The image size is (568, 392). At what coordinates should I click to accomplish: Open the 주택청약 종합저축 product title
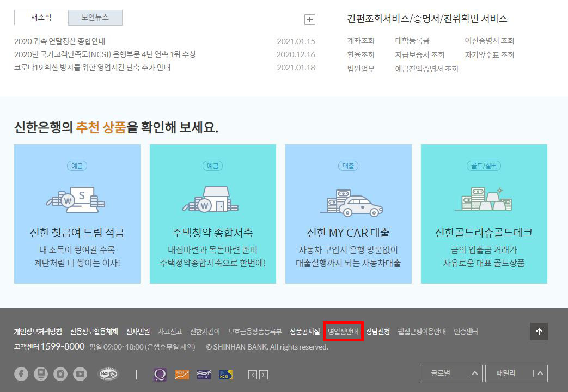pos(212,232)
